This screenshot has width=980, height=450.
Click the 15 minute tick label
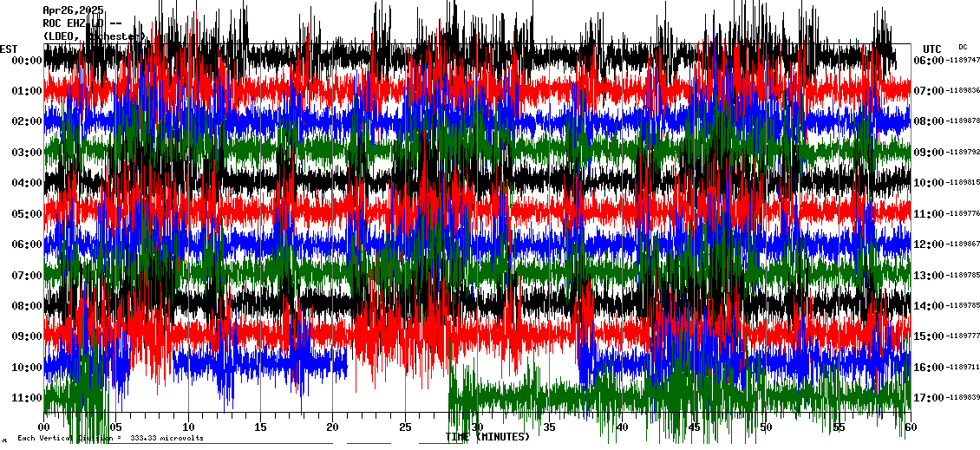click(260, 427)
